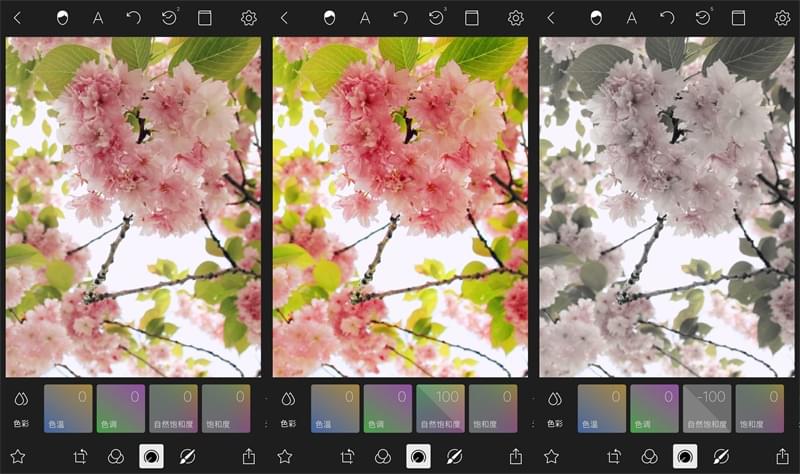800x474 pixels.
Task: Tap the share icon in the right panel
Action: click(x=782, y=456)
